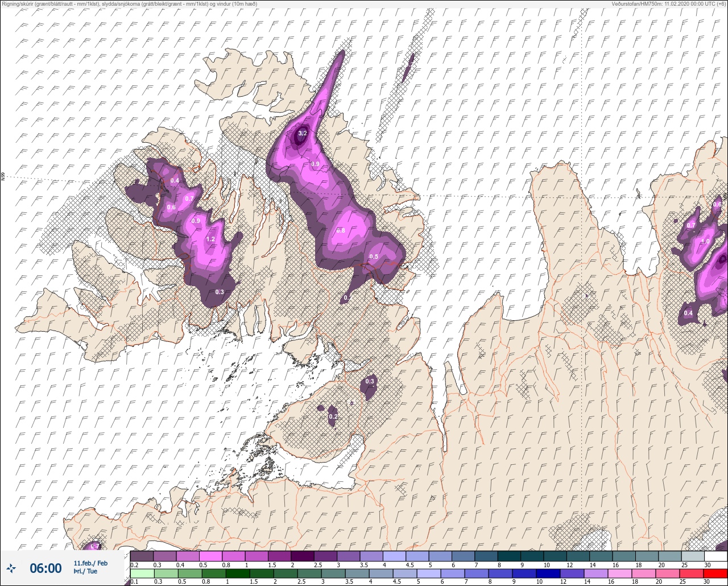728x586 pixels.
Task: Click the 0.5 value near the snow band's southern end
Action: point(374,257)
